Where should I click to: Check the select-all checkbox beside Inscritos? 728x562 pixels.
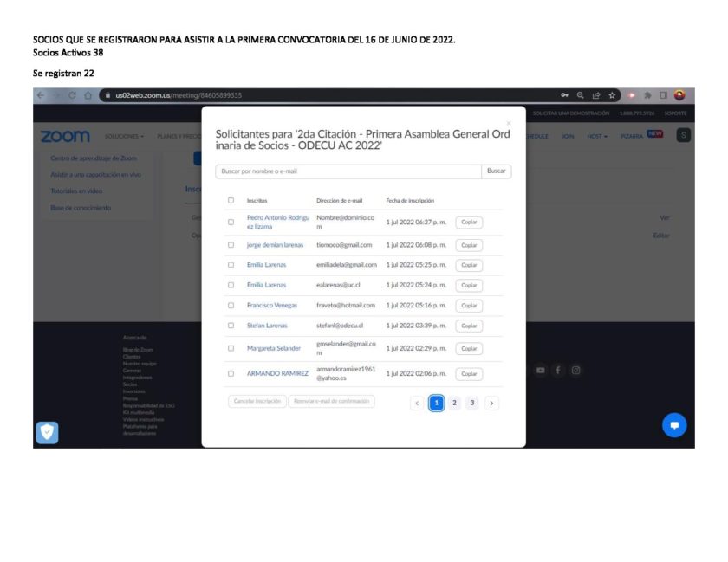pos(231,200)
